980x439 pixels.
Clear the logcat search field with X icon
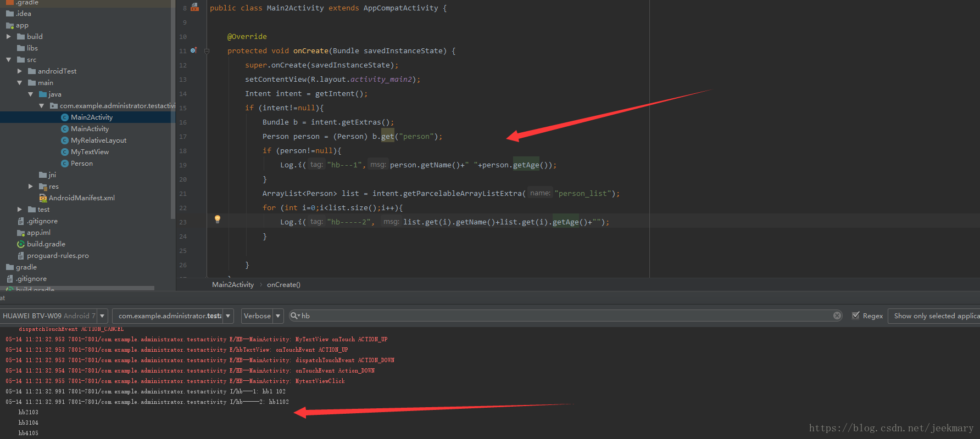point(837,316)
